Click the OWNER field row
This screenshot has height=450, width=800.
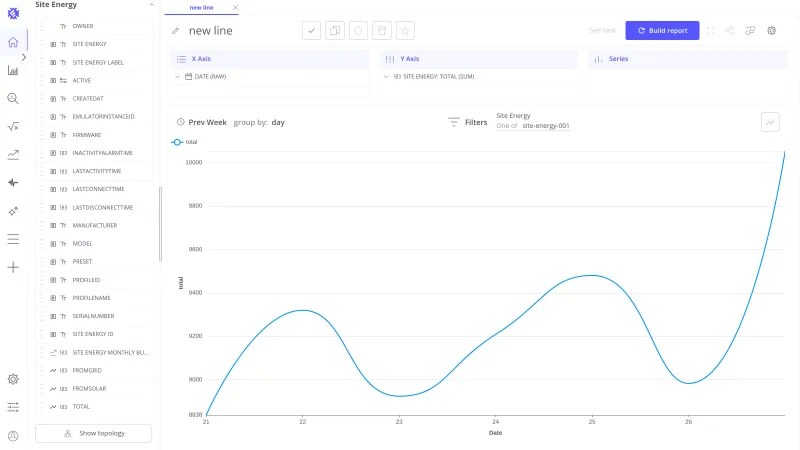tap(94, 26)
